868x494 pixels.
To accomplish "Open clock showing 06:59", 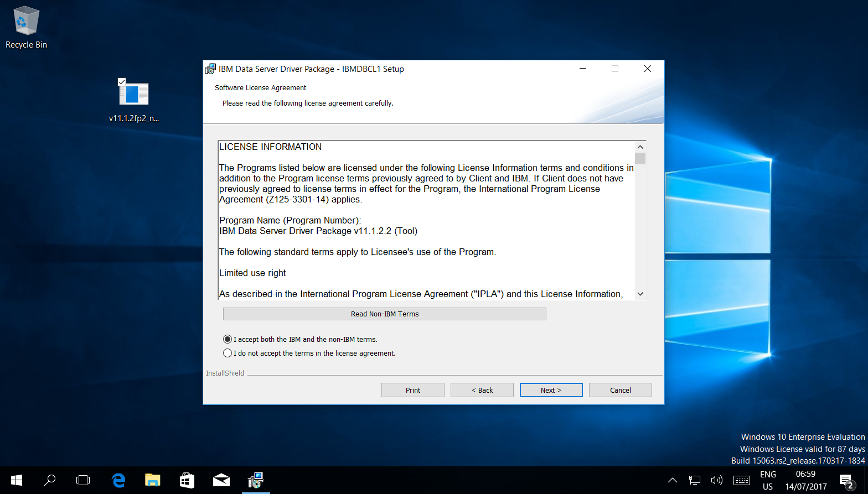I will (x=805, y=480).
